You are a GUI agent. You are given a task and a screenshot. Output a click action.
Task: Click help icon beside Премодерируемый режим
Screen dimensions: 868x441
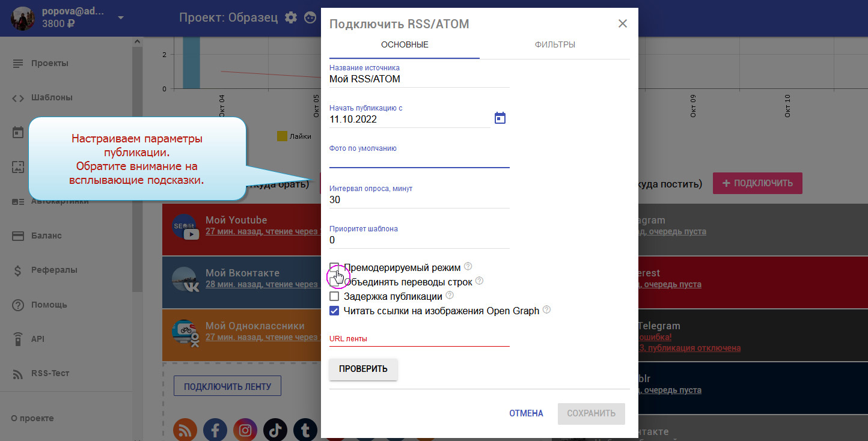click(468, 267)
